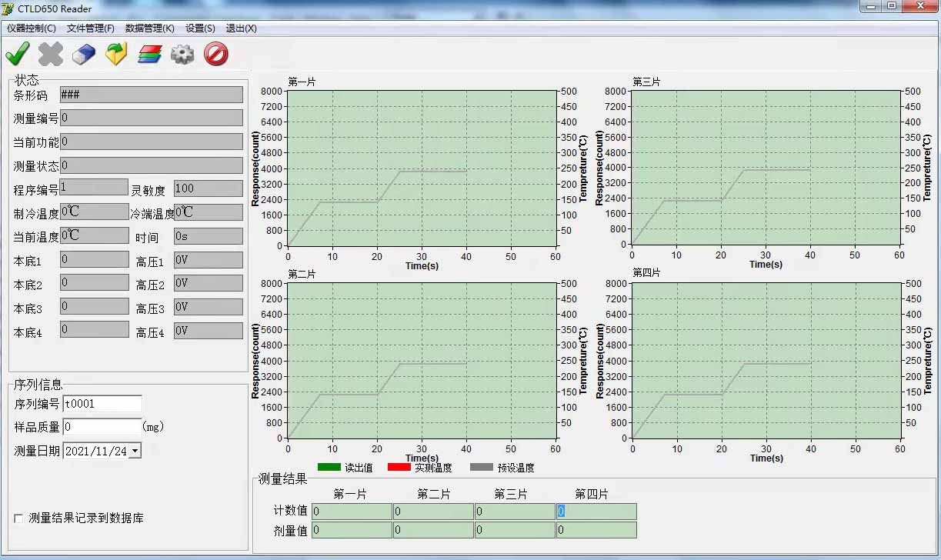Click the 测量结果 group label
This screenshot has width=941, height=560.
(x=282, y=479)
